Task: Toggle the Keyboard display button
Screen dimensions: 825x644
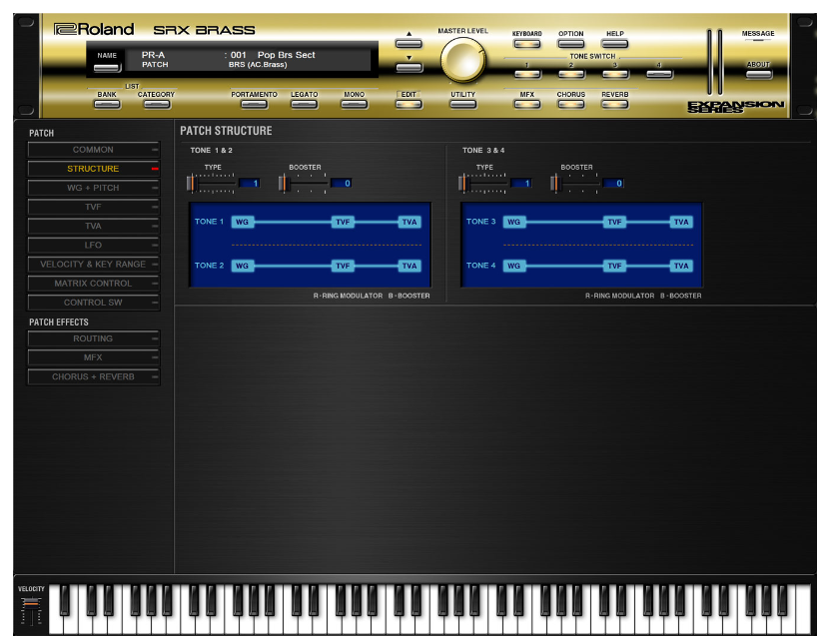Action: point(526,44)
